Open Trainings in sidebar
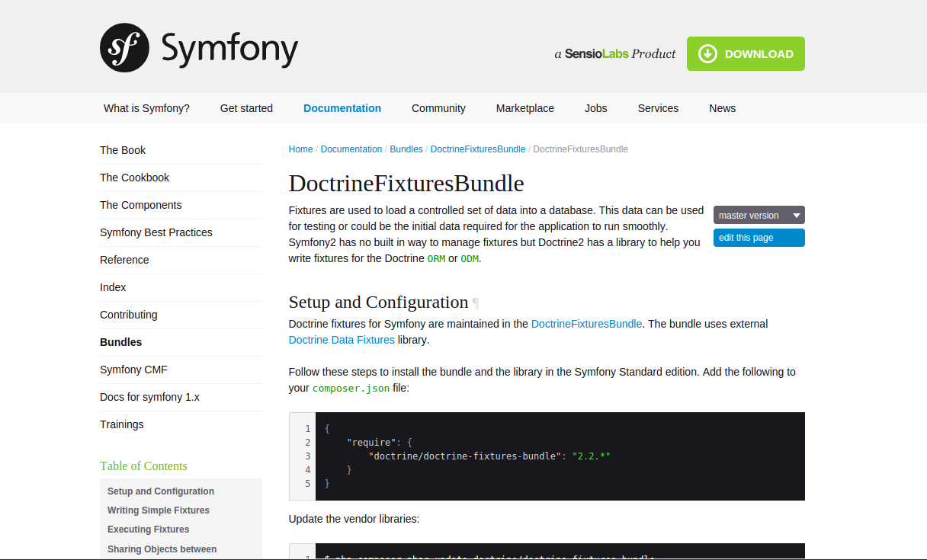927x560 pixels. (121, 424)
